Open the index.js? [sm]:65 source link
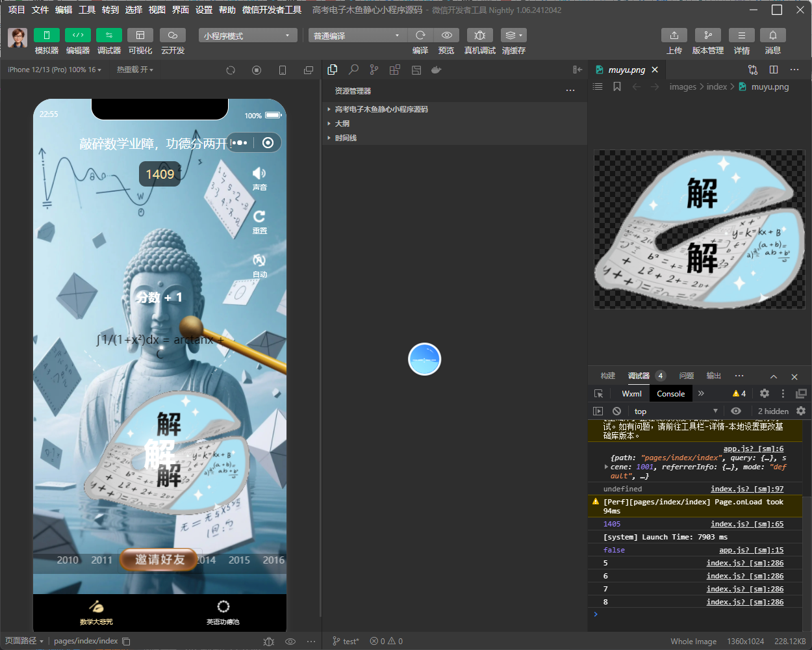The width and height of the screenshot is (812, 650). tap(747, 524)
